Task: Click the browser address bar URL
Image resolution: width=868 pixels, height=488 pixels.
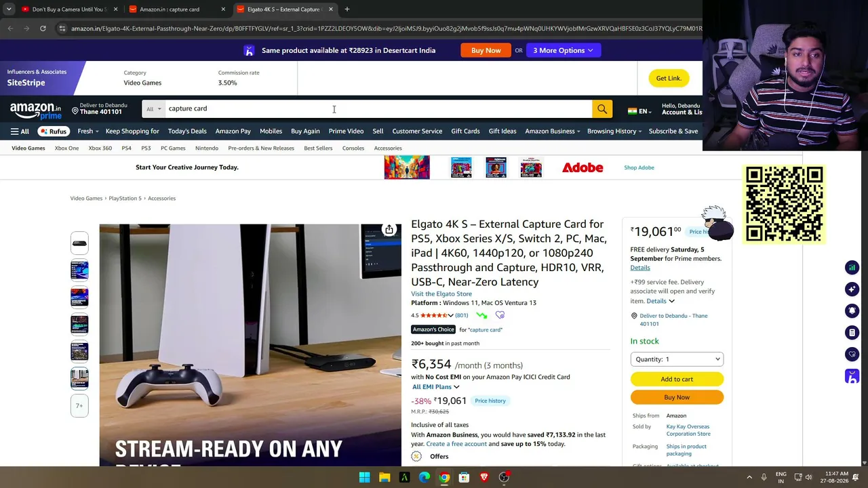Action: pos(385,28)
